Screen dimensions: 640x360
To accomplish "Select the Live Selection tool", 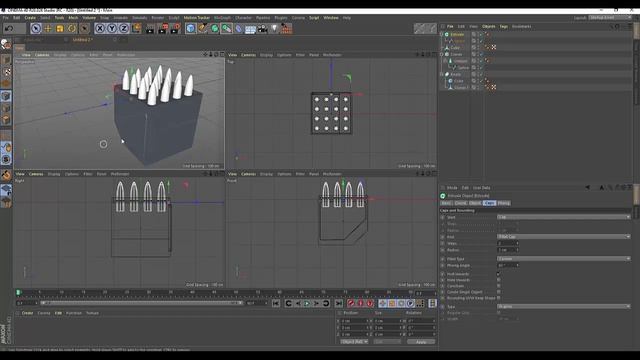I will [36, 28].
